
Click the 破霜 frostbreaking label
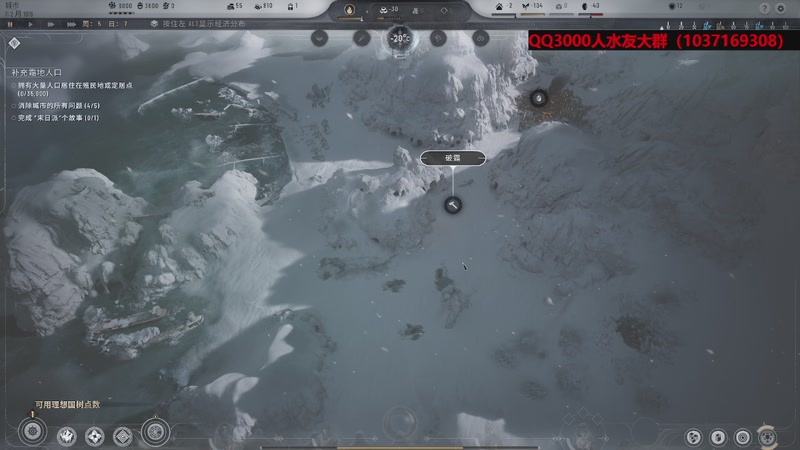tap(453, 158)
